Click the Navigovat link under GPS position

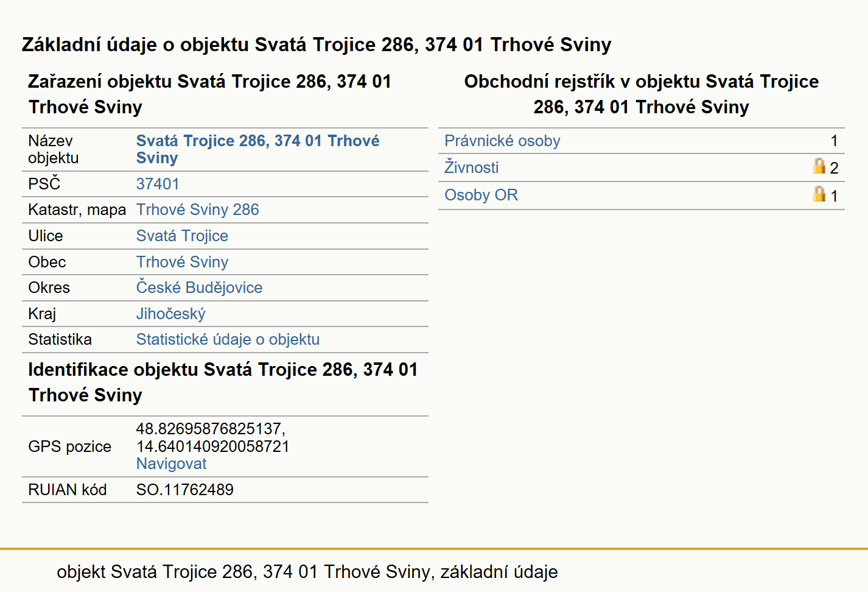[171, 463]
